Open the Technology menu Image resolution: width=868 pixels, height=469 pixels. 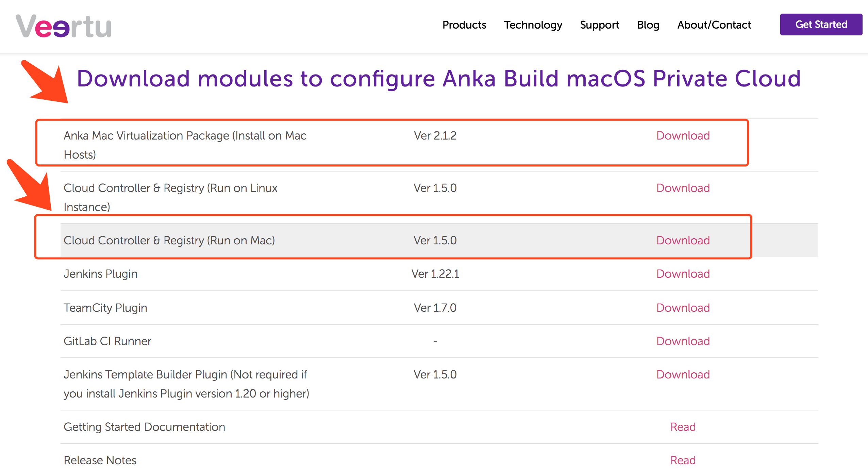click(533, 25)
